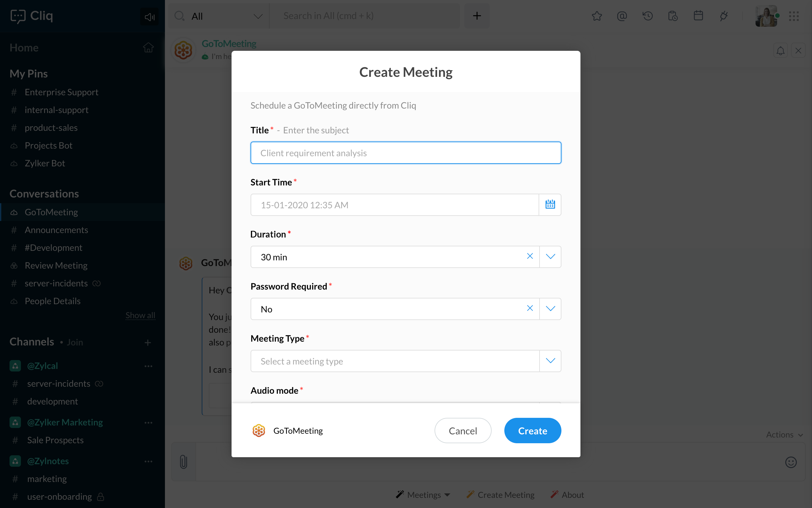Open People Details conversation
The height and width of the screenshot is (508, 812).
pos(53,301)
